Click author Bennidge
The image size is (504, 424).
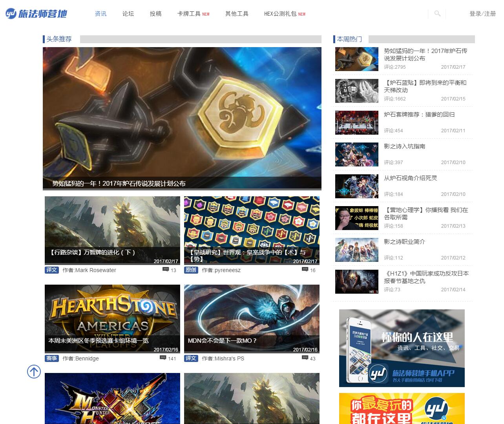[87, 358]
